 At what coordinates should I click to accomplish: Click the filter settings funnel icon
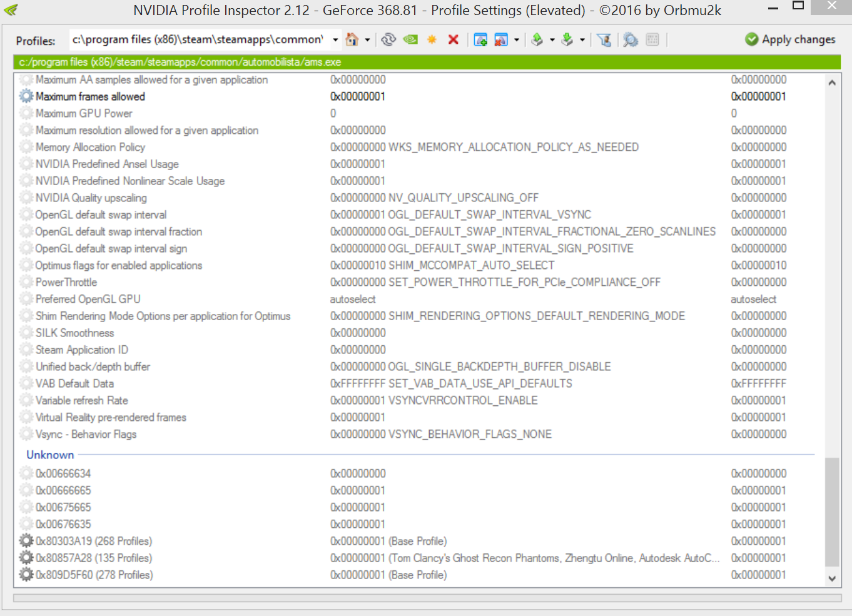tap(604, 39)
